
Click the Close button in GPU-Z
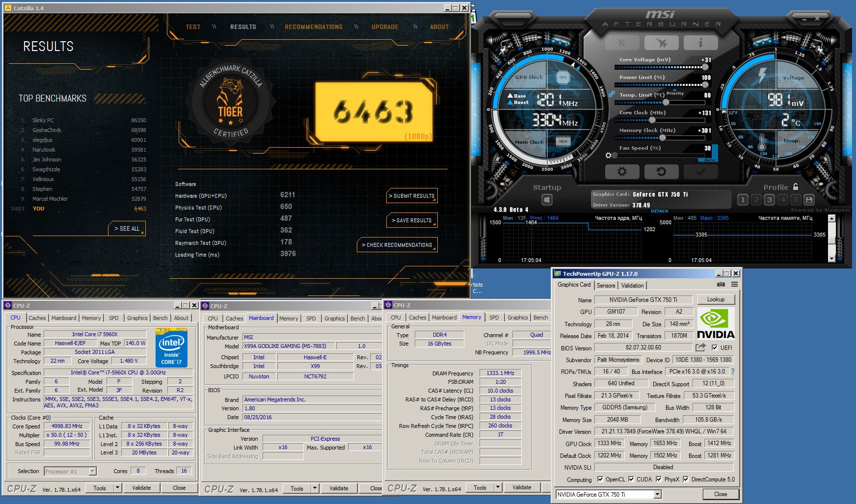pyautogui.click(x=721, y=494)
